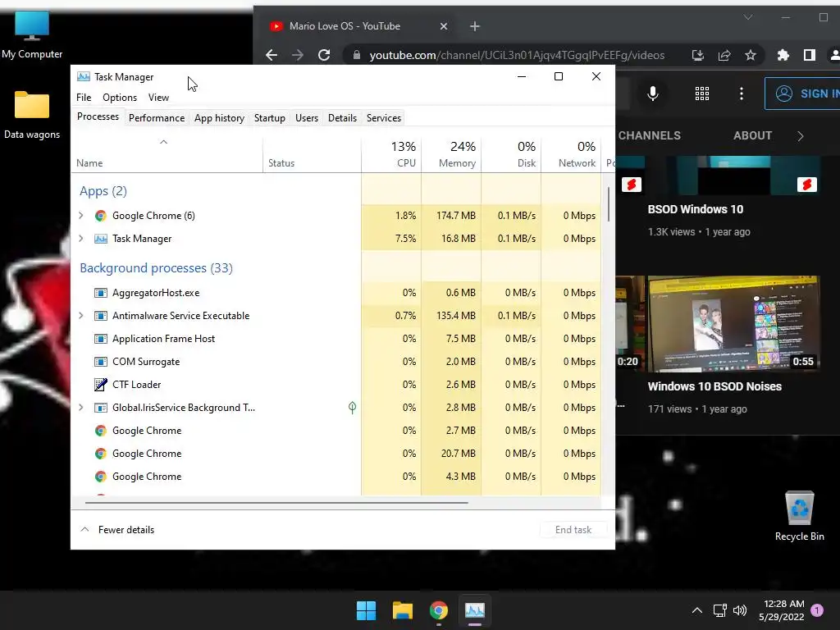Sort processes by Disk column
The width and height of the screenshot is (840, 630).
coord(511,155)
